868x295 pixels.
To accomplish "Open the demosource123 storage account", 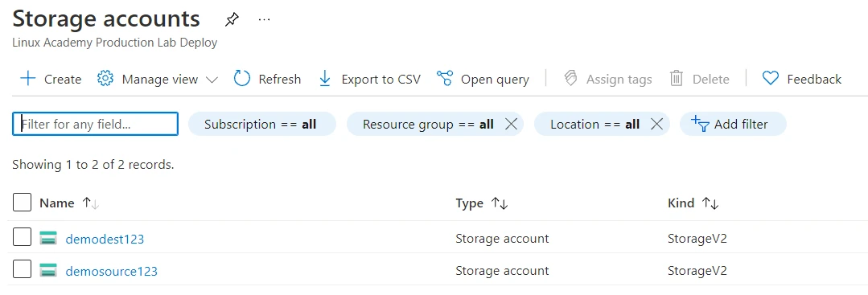I will pos(111,271).
